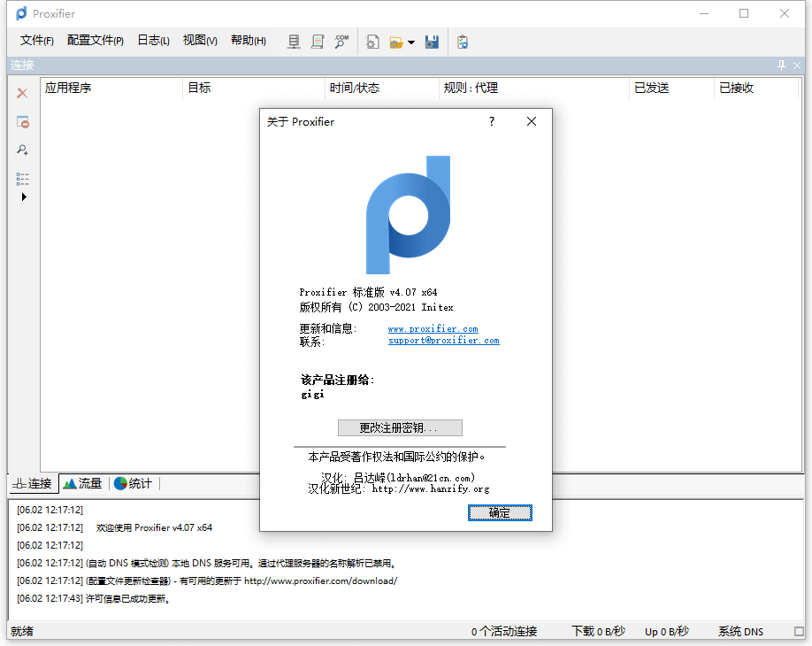Pin the Connections panel with the pushpin icon
This screenshot has height=646, width=812.
click(781, 65)
